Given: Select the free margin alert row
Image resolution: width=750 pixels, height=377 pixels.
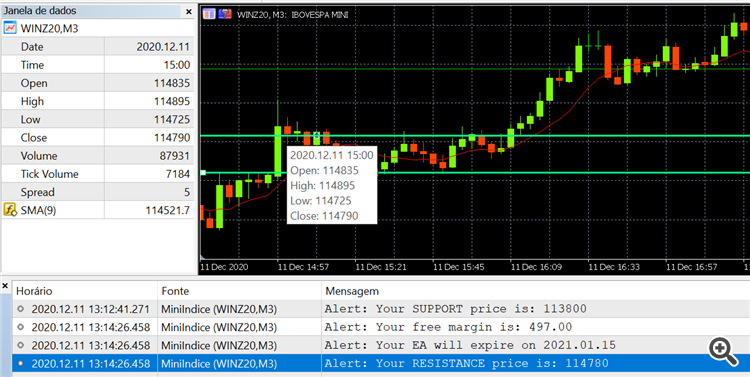Looking at the screenshot, I should click(x=381, y=327).
